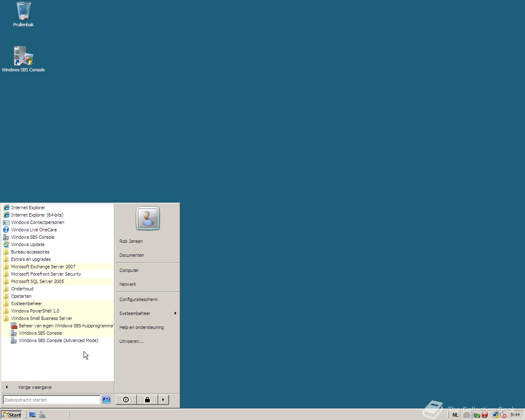Open the shutdown options arrow
Image resolution: width=525 pixels, height=420 pixels.
tap(163, 399)
